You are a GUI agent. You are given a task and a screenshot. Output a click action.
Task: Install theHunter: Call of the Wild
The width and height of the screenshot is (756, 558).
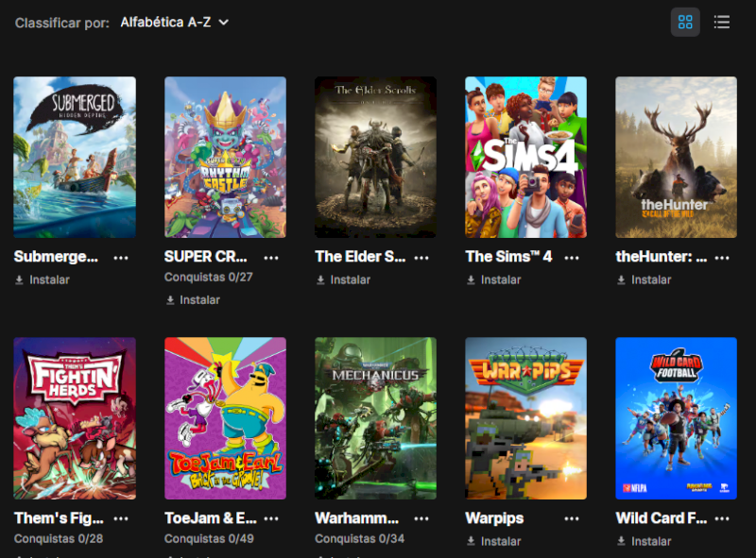point(644,280)
